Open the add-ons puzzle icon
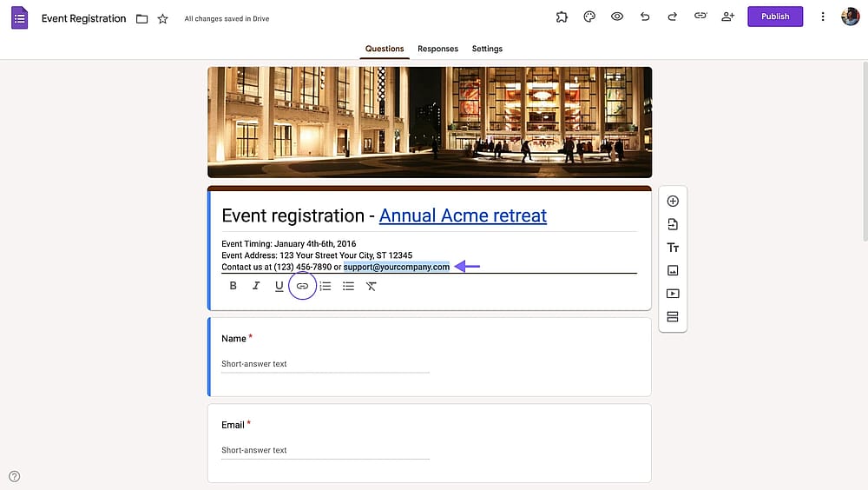This screenshot has width=868, height=490. click(x=562, y=17)
